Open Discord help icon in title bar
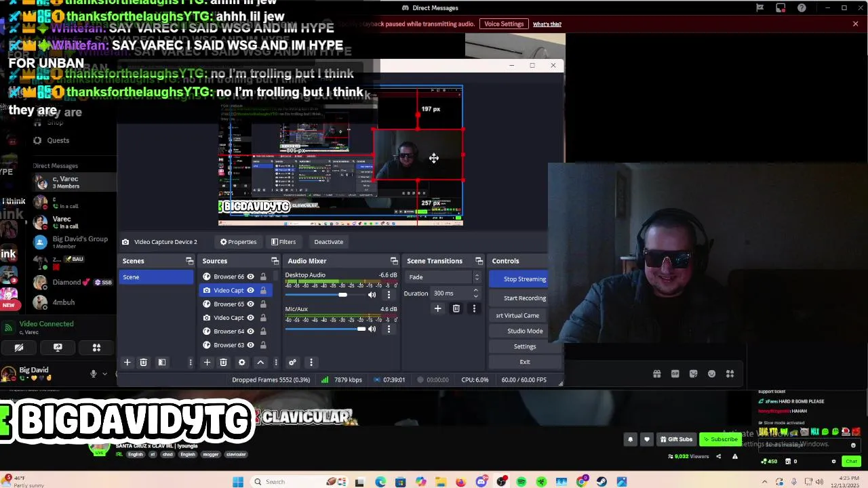 click(x=802, y=8)
